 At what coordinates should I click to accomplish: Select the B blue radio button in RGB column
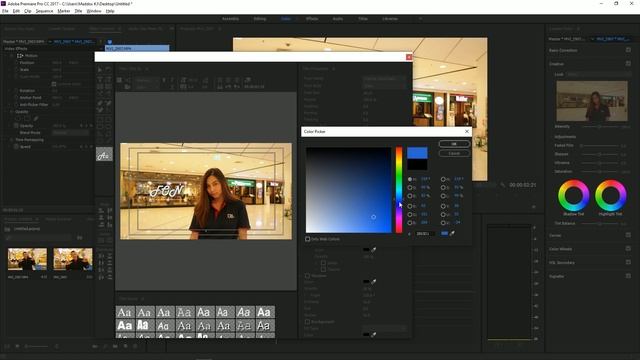point(409,223)
